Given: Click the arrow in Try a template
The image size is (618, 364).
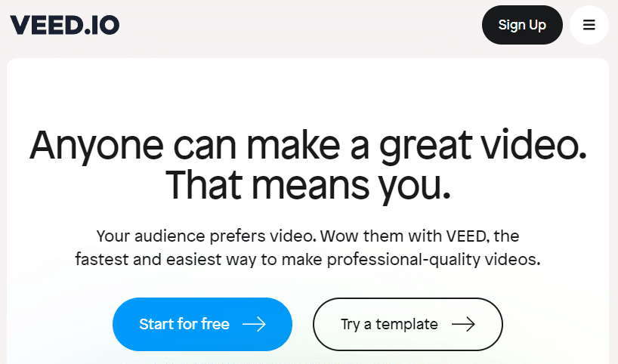Looking at the screenshot, I should 463,324.
